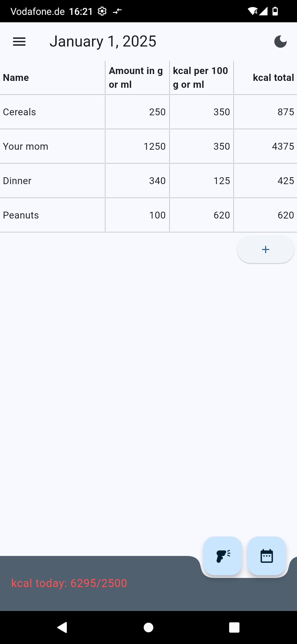The image size is (297, 644).
Task: Tap the kcal total column header
Action: coord(273,78)
